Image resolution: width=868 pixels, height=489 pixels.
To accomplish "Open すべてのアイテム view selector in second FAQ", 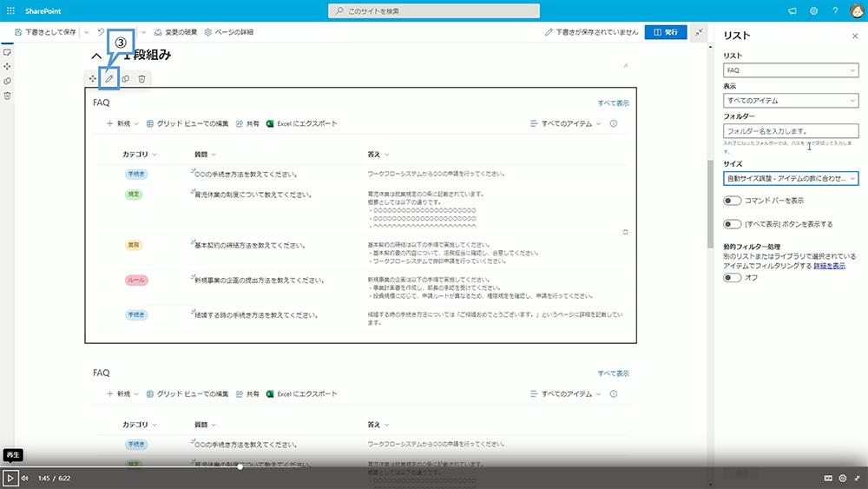I will 565,393.
